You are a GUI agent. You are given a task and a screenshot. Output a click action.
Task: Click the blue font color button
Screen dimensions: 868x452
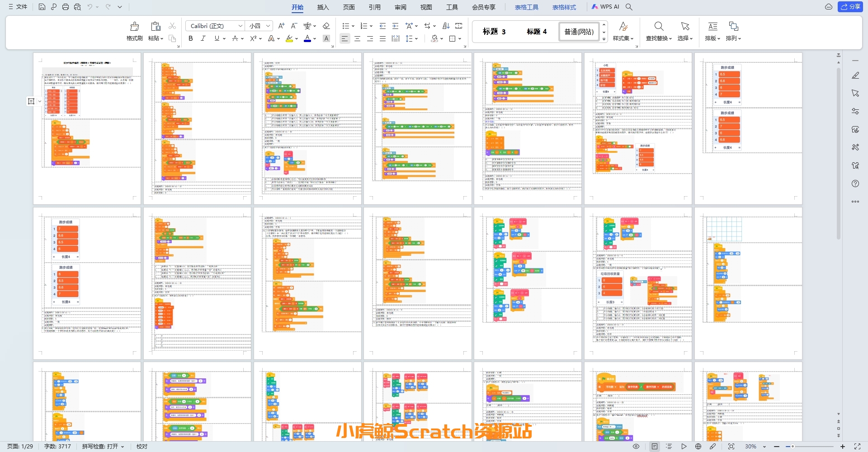click(x=307, y=38)
